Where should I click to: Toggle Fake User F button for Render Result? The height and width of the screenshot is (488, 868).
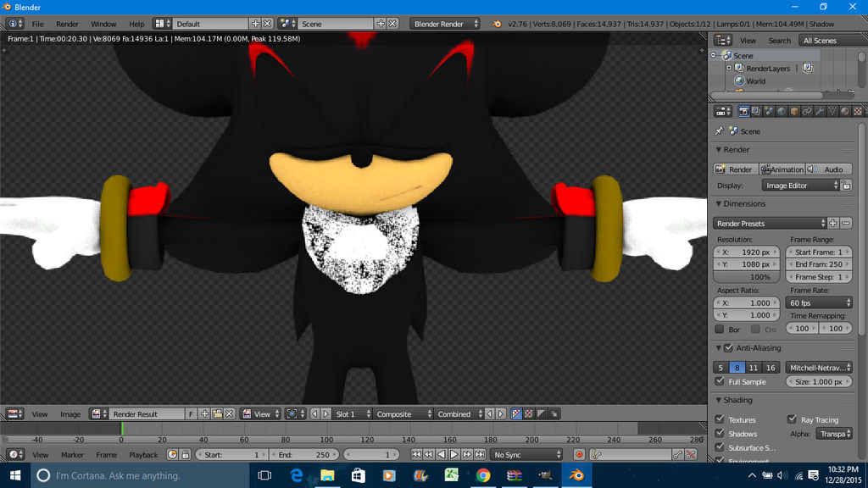[191, 413]
